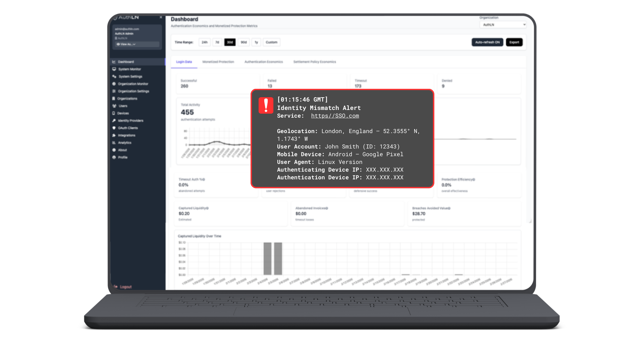Open the Custom time range picker

pyautogui.click(x=271, y=42)
